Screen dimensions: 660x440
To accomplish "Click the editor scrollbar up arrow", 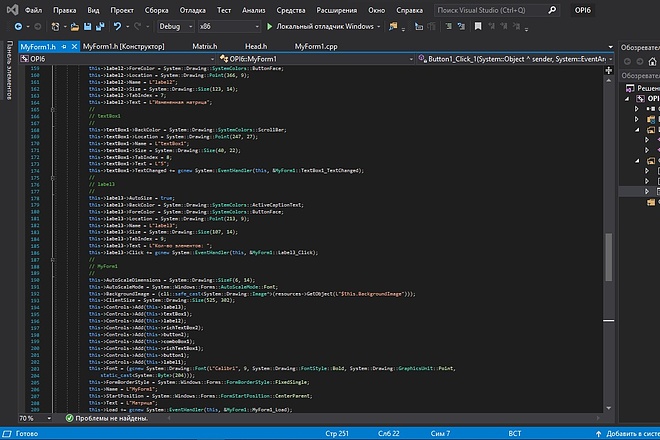I will 609,80.
